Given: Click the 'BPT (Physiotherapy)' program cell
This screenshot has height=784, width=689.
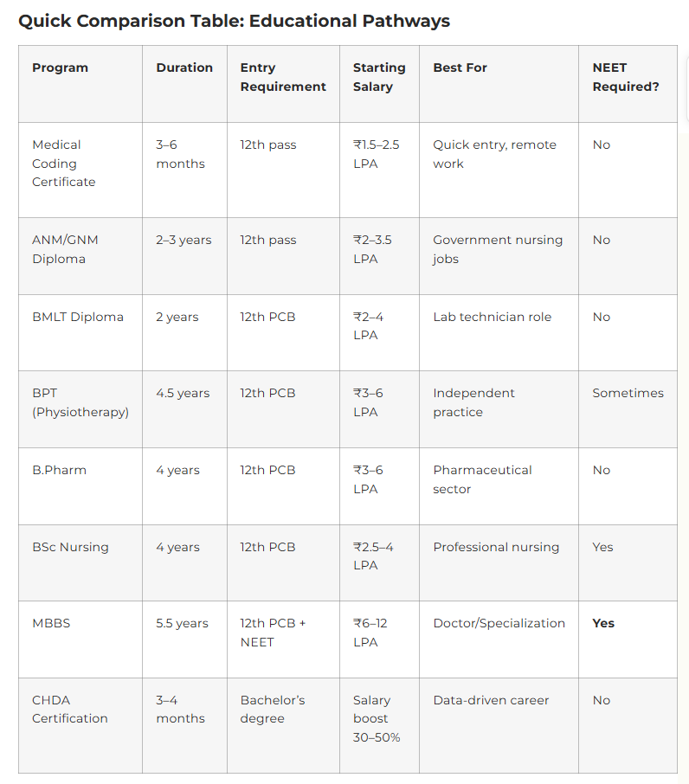Looking at the screenshot, I should [80, 402].
